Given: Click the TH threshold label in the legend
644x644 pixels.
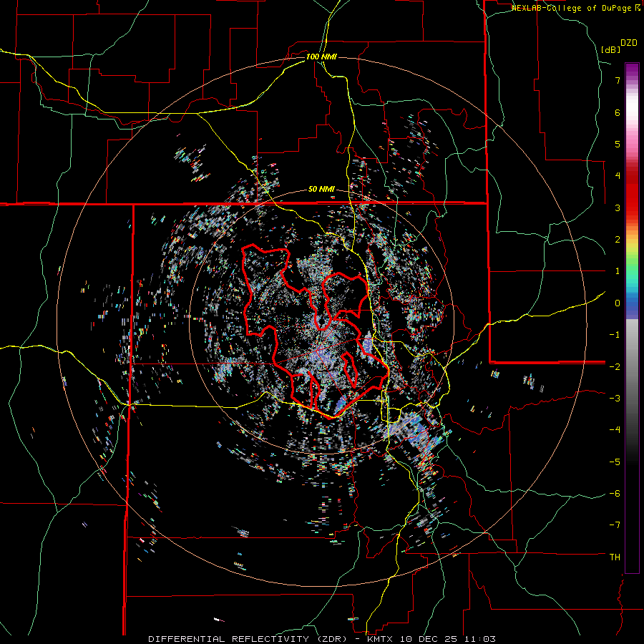Looking at the screenshot, I should pos(615,557).
